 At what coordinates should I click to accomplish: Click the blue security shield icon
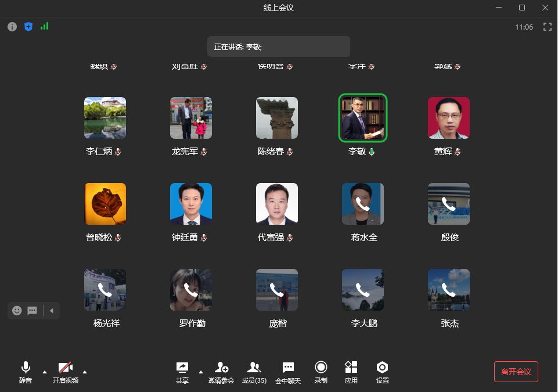(28, 27)
